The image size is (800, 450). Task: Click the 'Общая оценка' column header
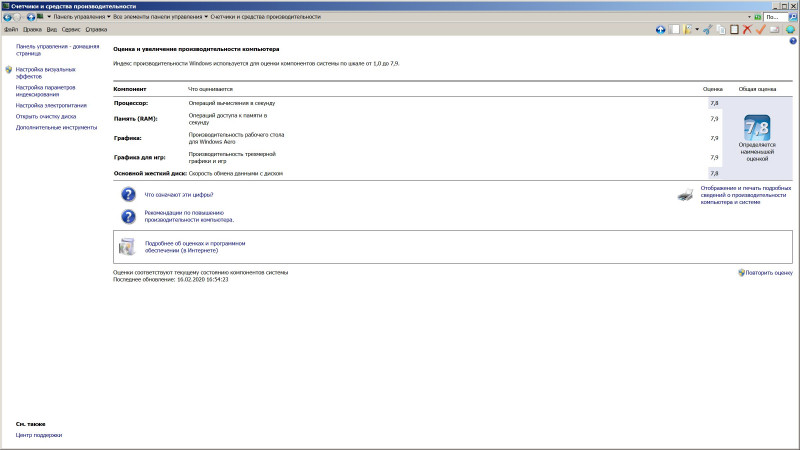[757, 89]
